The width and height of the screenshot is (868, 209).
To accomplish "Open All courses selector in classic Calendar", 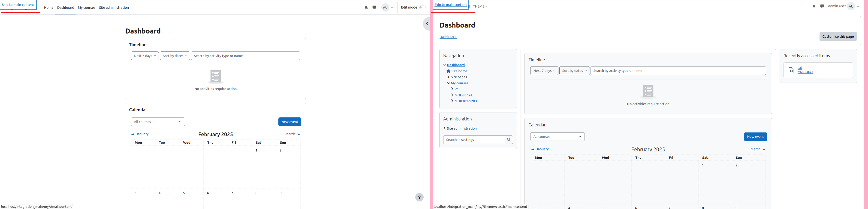I will (557, 137).
